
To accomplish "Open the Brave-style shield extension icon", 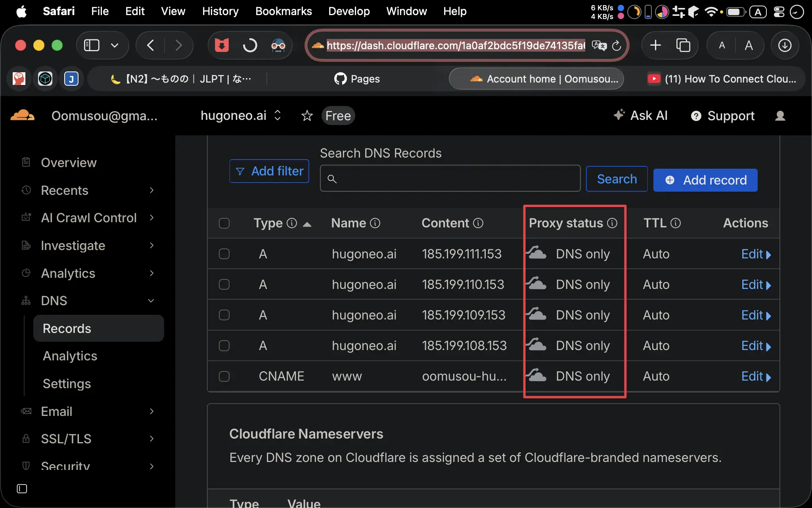I will pyautogui.click(x=222, y=45).
